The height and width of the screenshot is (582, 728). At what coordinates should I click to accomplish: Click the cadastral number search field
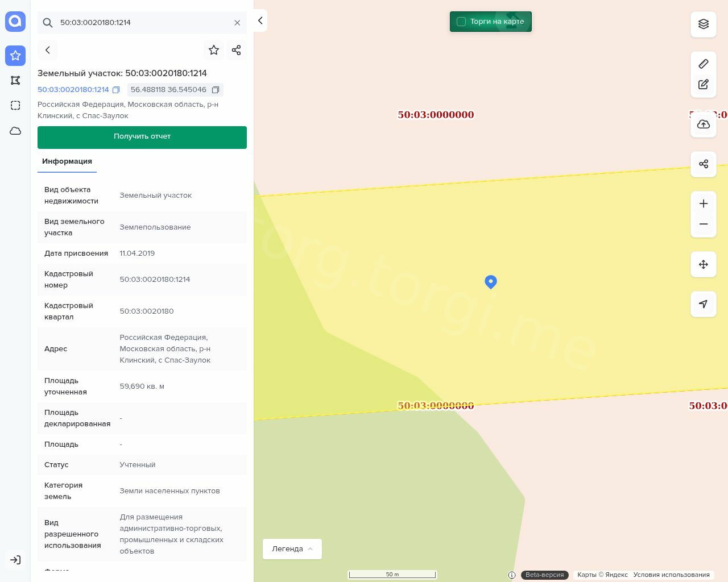tap(142, 23)
